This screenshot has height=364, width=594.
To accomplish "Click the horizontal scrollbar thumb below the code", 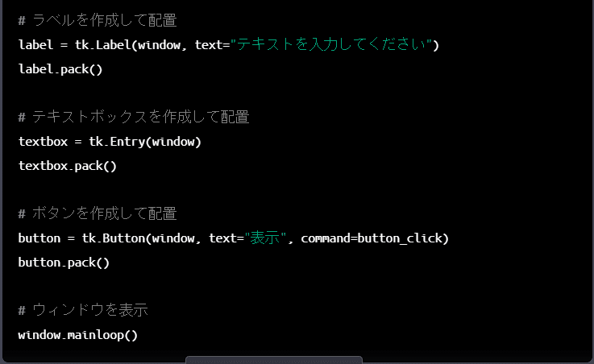I will (274, 360).
